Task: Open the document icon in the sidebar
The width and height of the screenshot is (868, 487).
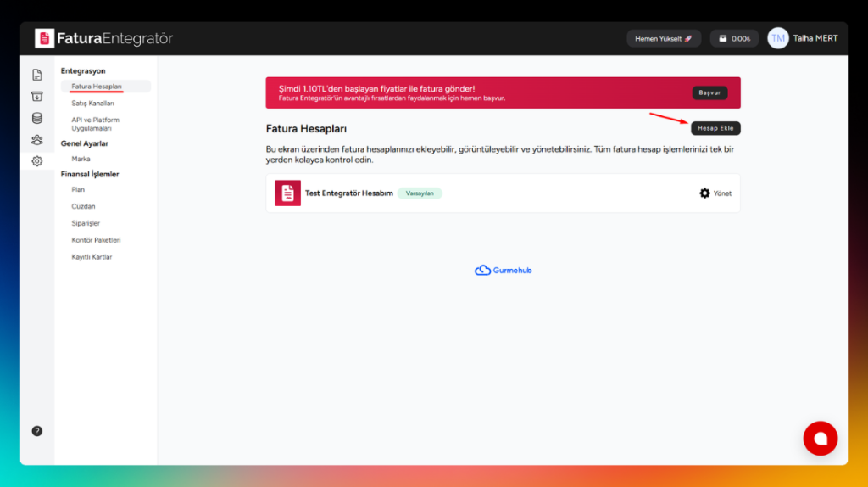Action: click(37, 76)
